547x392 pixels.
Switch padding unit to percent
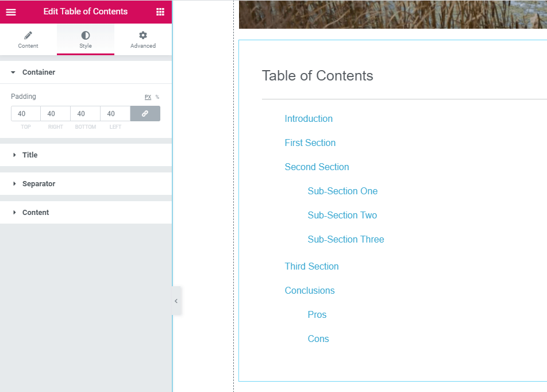(157, 97)
